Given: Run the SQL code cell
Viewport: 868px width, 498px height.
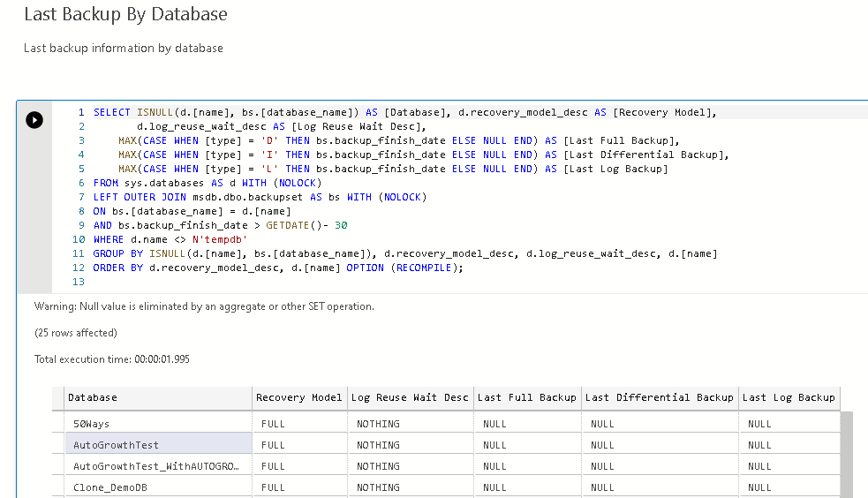Looking at the screenshot, I should point(34,120).
